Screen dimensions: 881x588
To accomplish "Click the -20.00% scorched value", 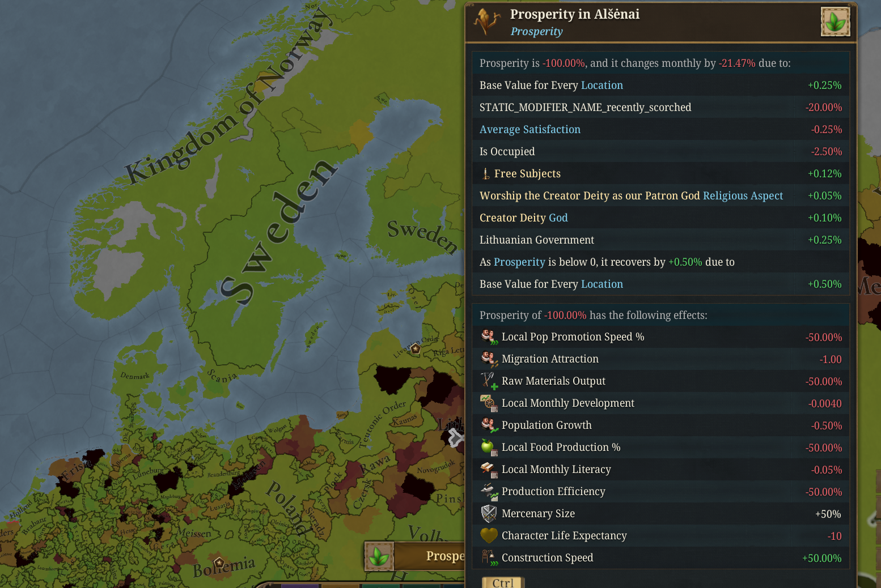I will tap(824, 107).
